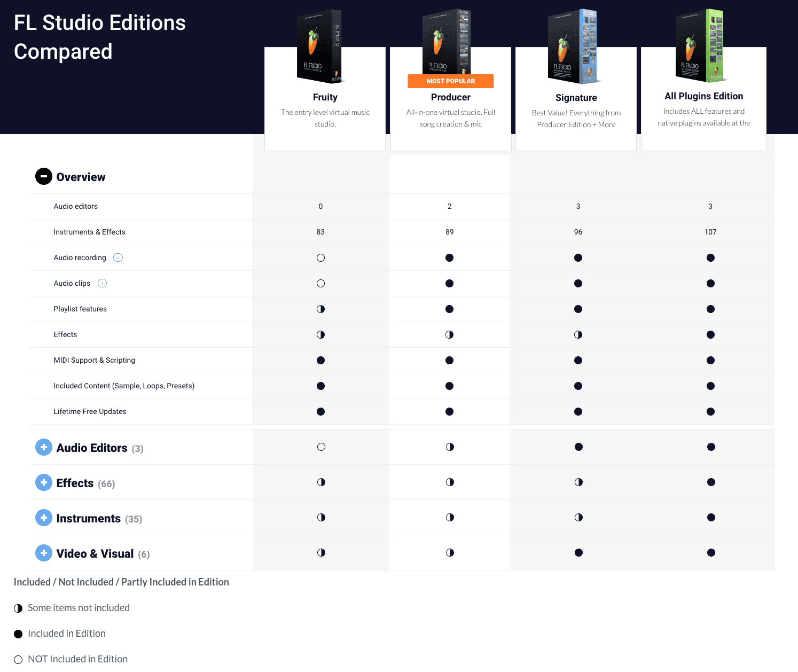Viewport: 798px width, 672px height.
Task: Click Fruity's empty Audio recording circle
Action: coord(320,257)
